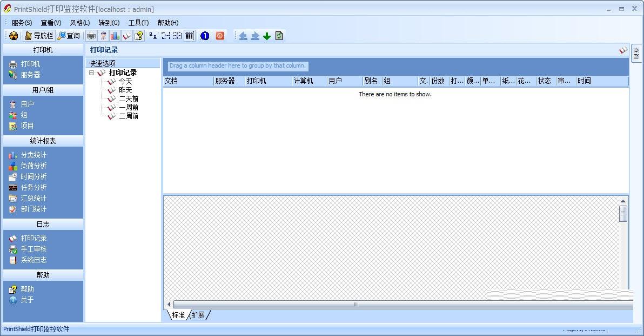Screen dimensions: 644x336
Task: Click the printer icon in the toolbar
Action: (x=91, y=36)
